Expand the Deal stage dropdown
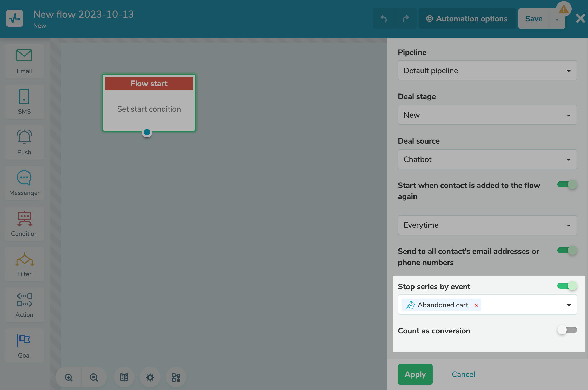This screenshot has width=588, height=390. tap(487, 115)
